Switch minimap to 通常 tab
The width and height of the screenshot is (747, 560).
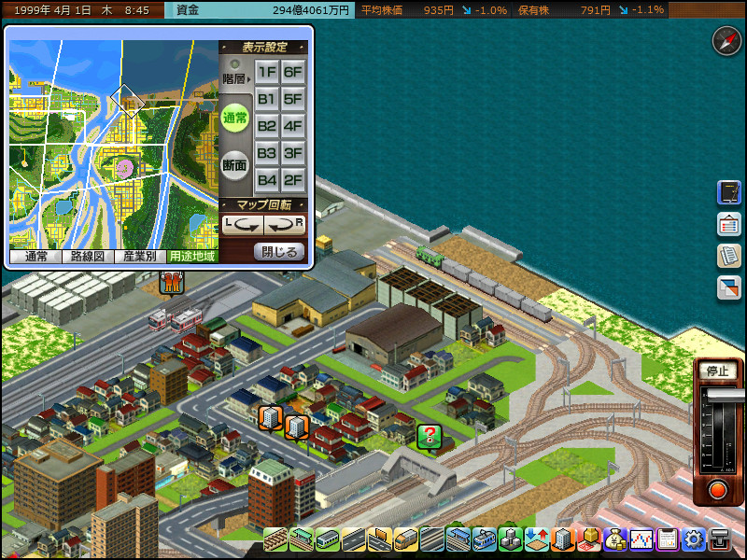35,256
